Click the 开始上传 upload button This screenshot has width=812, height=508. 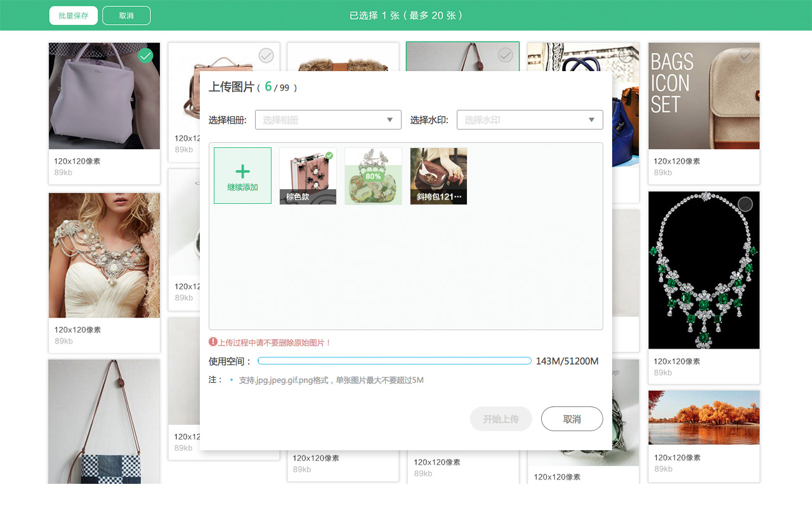(x=501, y=418)
